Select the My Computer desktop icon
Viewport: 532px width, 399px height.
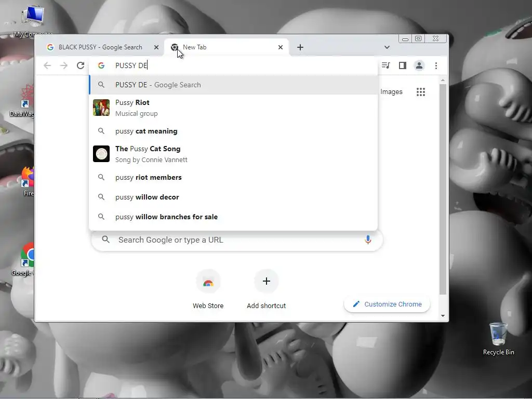(x=32, y=20)
